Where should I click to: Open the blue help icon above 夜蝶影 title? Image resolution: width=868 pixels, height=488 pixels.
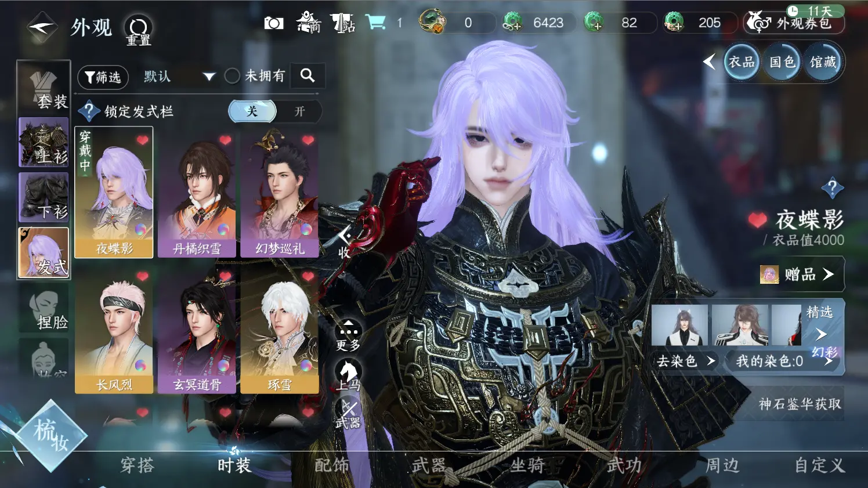pos(833,187)
